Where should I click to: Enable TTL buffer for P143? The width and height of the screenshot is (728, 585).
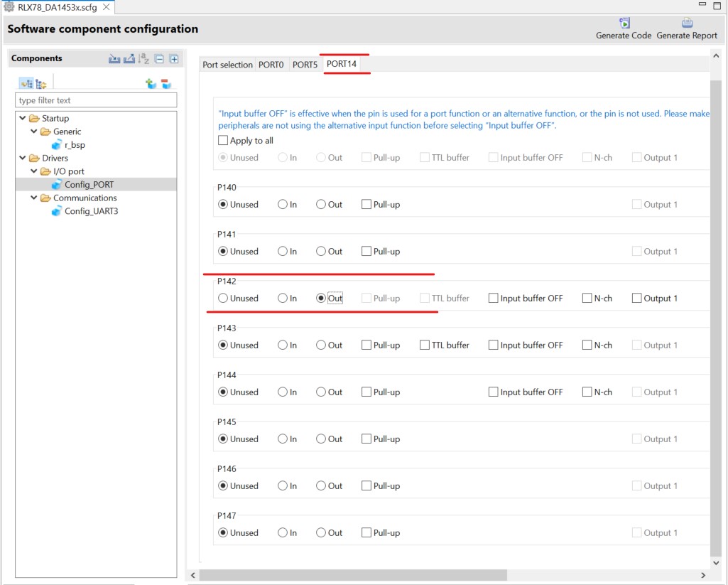[424, 345]
